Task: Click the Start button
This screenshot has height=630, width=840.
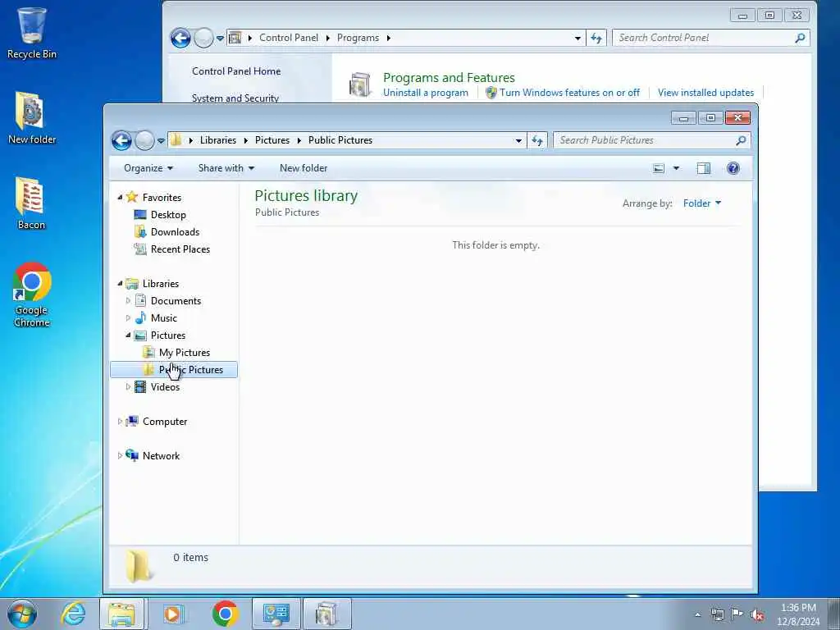Action: pyautogui.click(x=22, y=614)
